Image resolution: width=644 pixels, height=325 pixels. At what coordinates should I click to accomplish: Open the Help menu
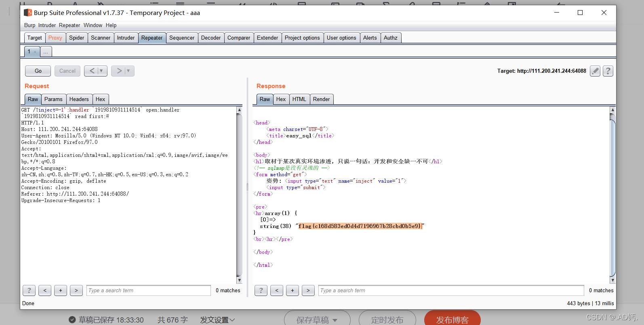[111, 25]
